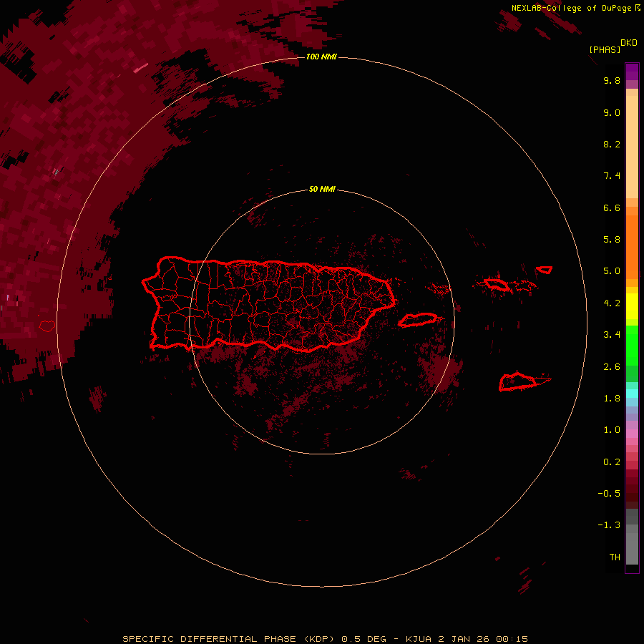The width and height of the screenshot is (644, 644).
Task: Click the 9.8 value on the scale
Action: (612, 80)
